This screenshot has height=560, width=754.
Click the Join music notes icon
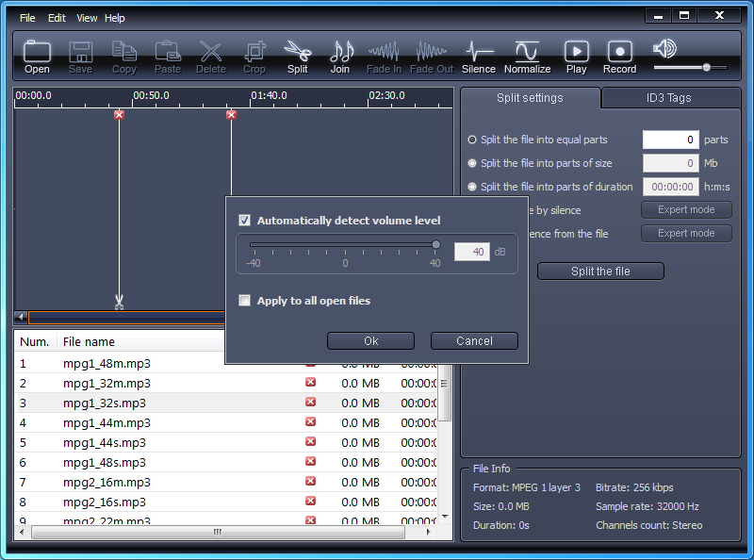tap(340, 52)
